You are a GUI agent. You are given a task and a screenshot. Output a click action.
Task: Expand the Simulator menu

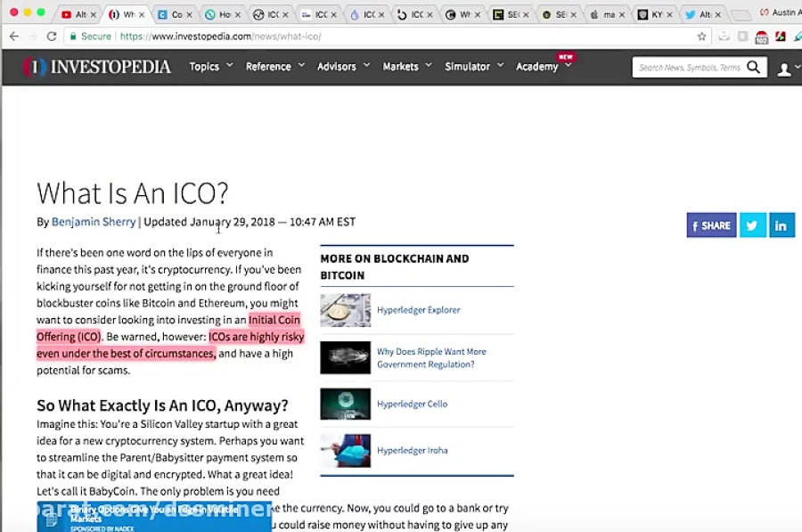tap(474, 67)
